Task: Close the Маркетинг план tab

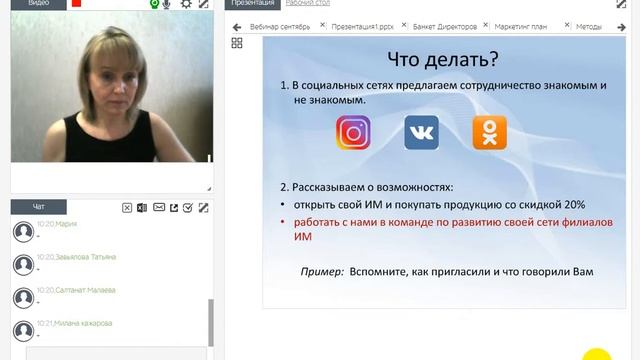Action: pos(567,25)
